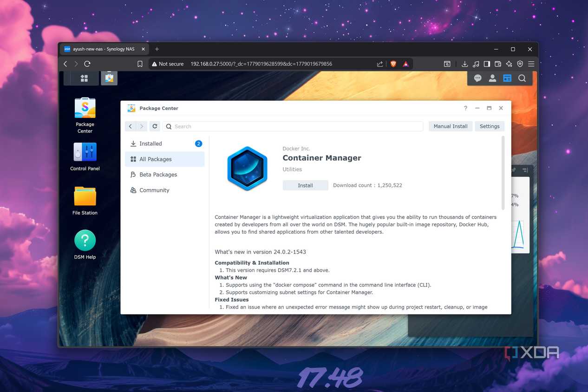
Task: Open the Community packages section
Action: pyautogui.click(x=165, y=190)
